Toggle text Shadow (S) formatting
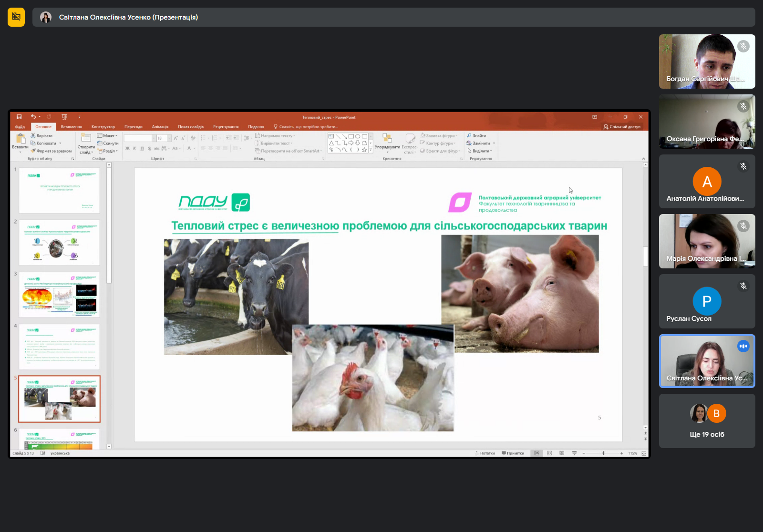This screenshot has width=763, height=532. (149, 148)
